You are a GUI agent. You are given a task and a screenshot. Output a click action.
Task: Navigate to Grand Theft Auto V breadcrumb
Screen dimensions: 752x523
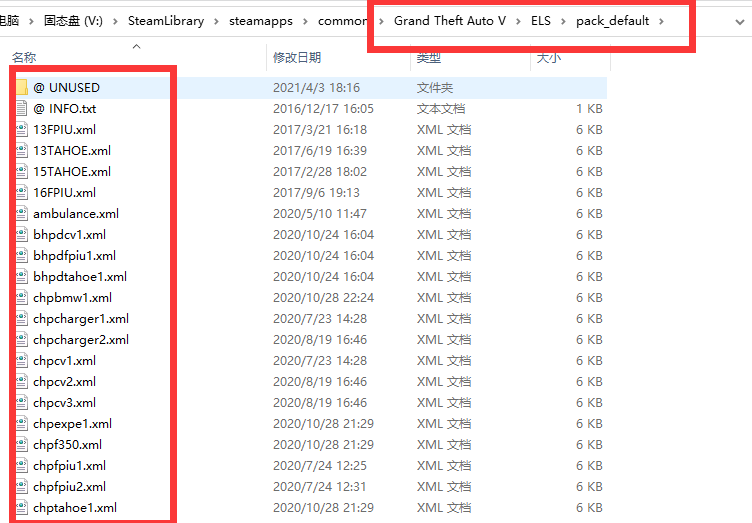pos(450,21)
